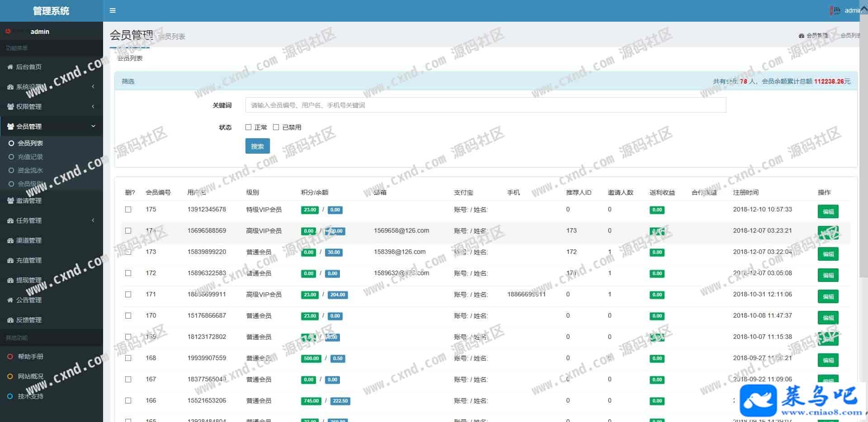The image size is (868, 422).
Task: Expand the 任务管理 menu chevron
Action: tap(93, 220)
